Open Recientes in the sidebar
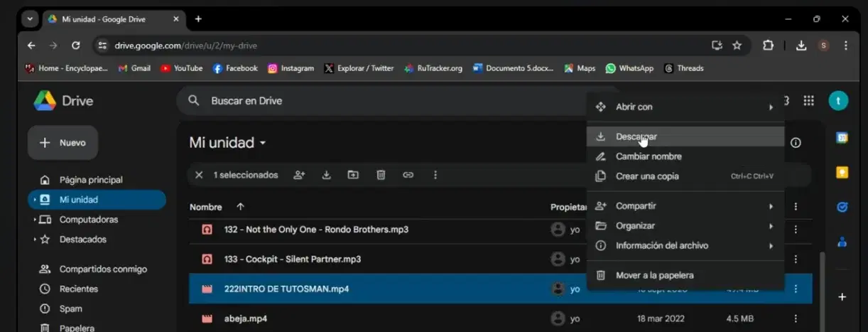 (x=78, y=289)
